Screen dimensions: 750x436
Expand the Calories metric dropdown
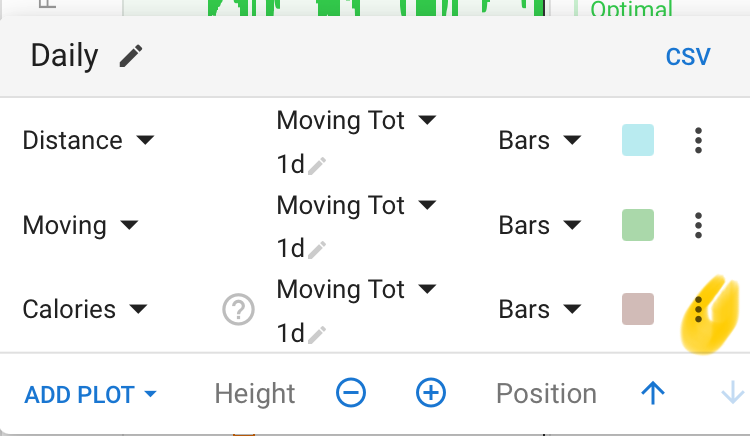[x=85, y=309]
